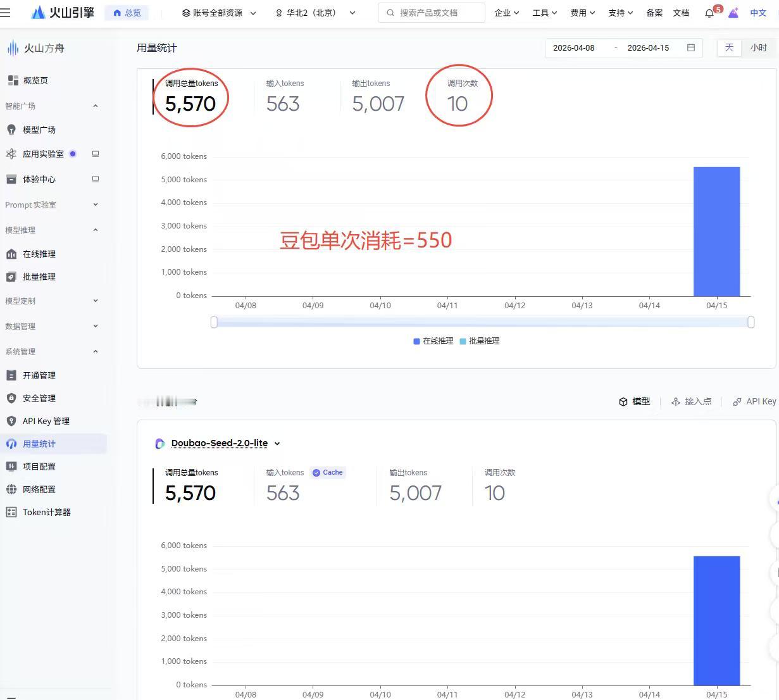Screen dimensions: 779x700
Task: Toggle 批量推理 legend series
Action: (480, 341)
